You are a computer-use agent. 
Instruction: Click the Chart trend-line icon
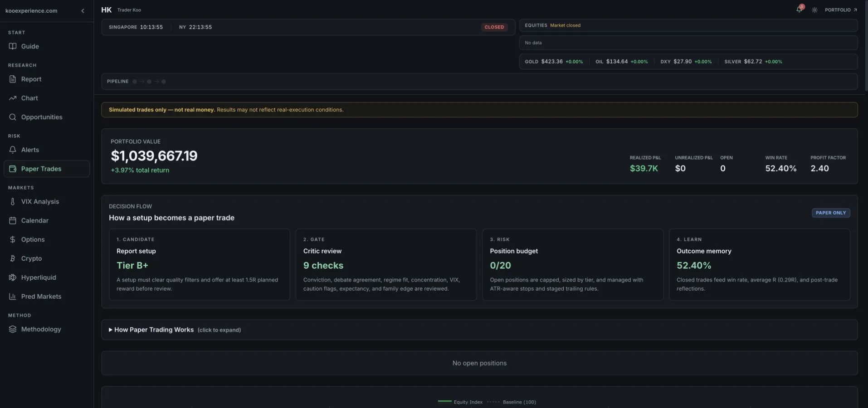tap(13, 98)
